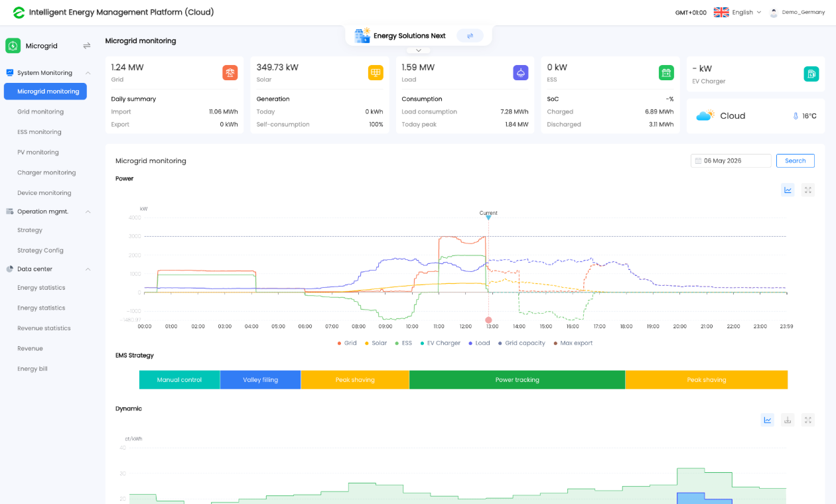Image resolution: width=836 pixels, height=504 pixels.
Task: Click the 1.84 MW today peak value
Action: click(516, 125)
